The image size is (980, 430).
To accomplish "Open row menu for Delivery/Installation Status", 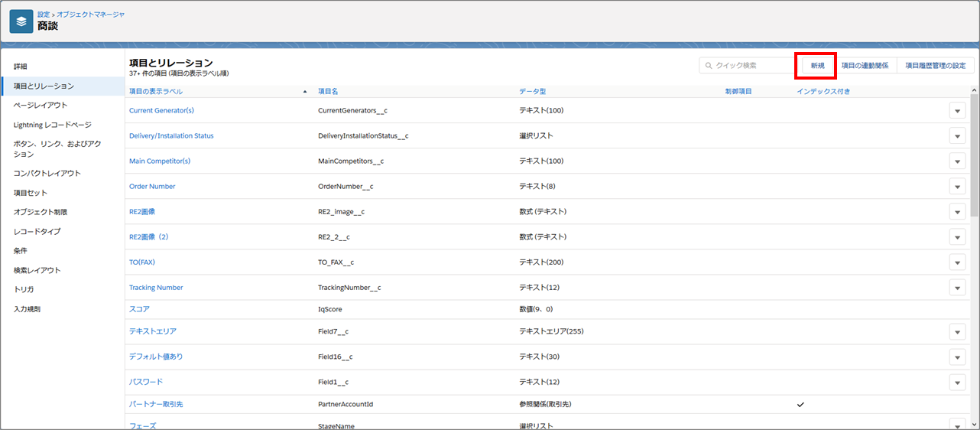I will (957, 135).
